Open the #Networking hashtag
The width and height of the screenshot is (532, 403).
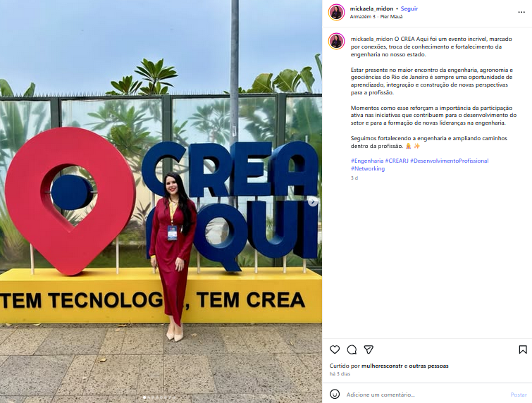click(x=368, y=168)
